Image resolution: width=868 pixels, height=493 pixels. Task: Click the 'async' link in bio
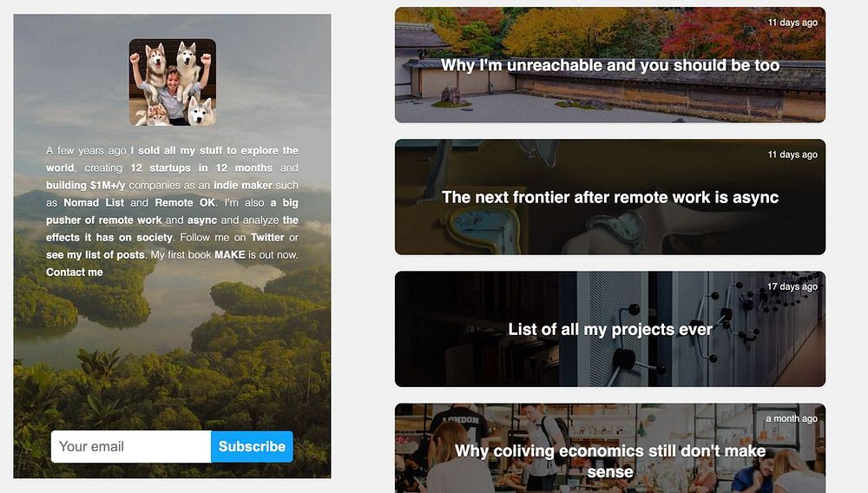coord(202,220)
